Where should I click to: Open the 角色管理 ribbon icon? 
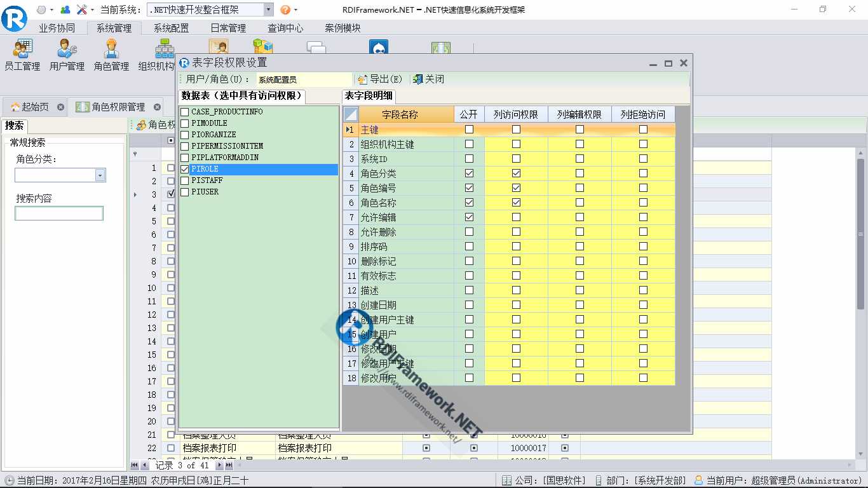(111, 55)
